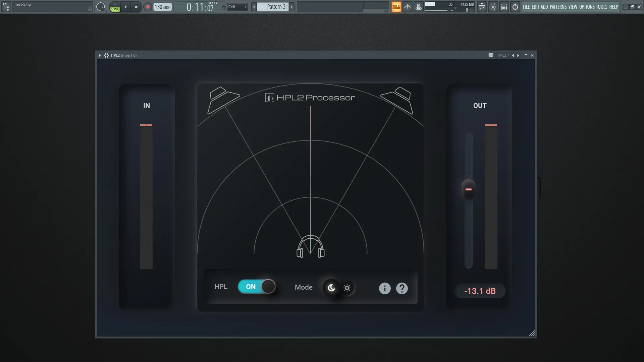The height and width of the screenshot is (362, 644).
Task: Open the Cell snap dropdown
Action: click(237, 7)
